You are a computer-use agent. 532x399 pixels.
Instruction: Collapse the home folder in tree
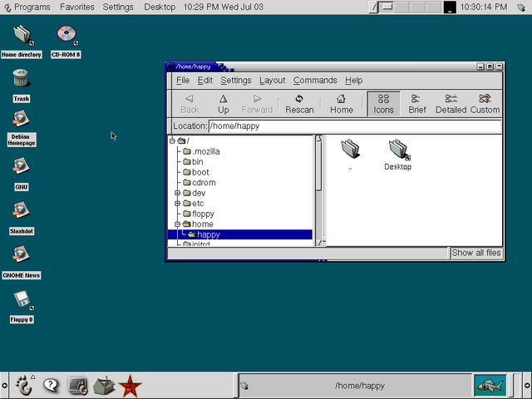pyautogui.click(x=177, y=224)
